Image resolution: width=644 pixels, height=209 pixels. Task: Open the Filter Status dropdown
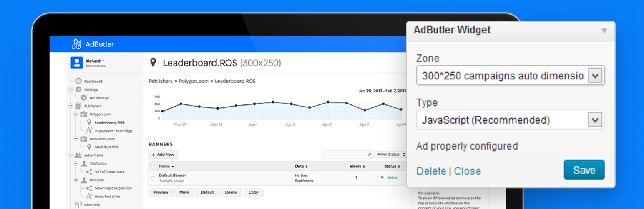point(390,155)
